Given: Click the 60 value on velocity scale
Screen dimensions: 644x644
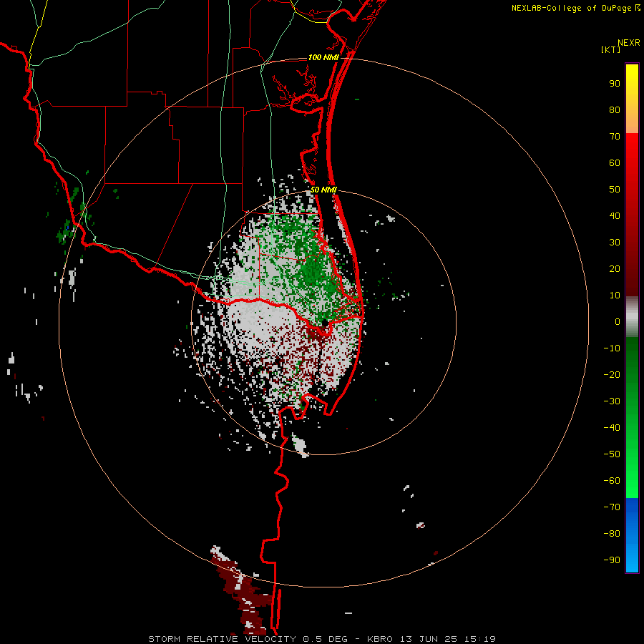Looking at the screenshot, I should [615, 163].
